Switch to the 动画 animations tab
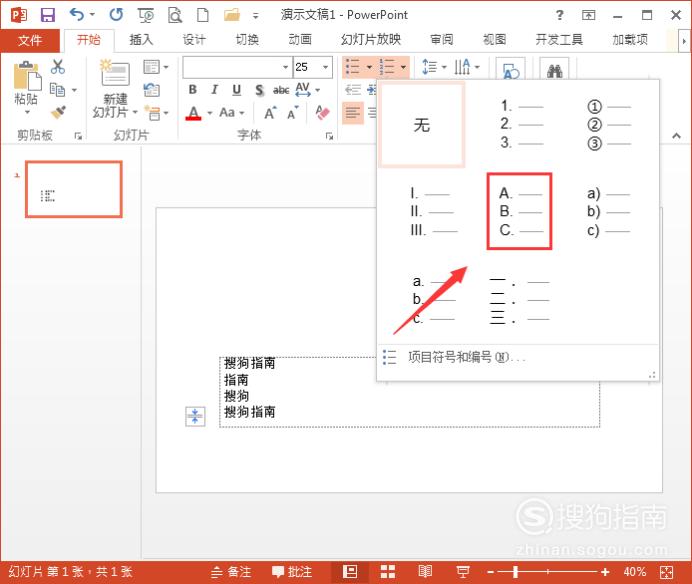 tap(300, 40)
